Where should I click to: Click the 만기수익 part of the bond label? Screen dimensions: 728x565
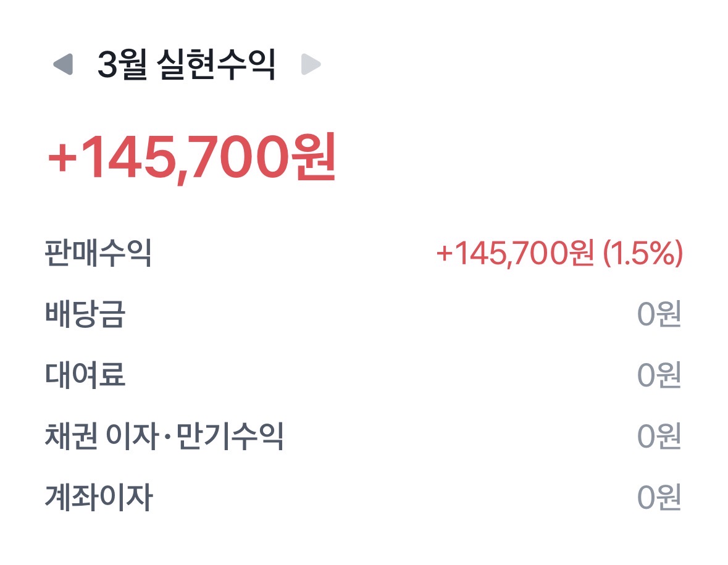point(230,436)
